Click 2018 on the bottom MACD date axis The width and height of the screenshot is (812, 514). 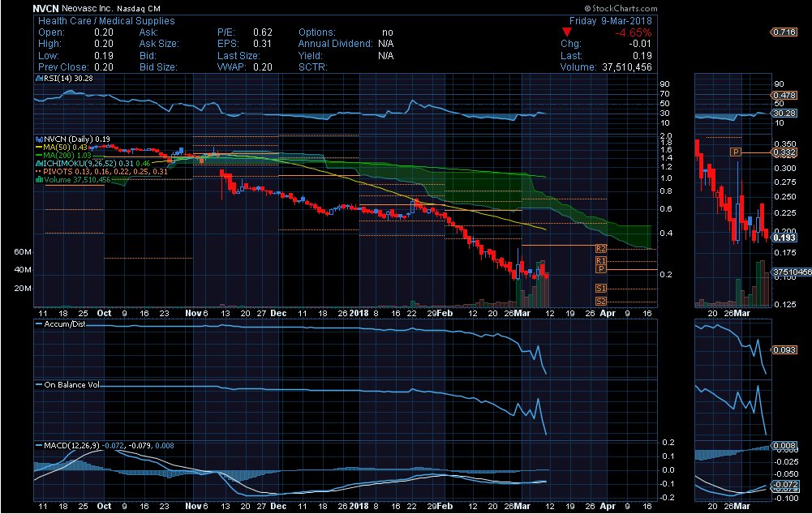pos(359,506)
